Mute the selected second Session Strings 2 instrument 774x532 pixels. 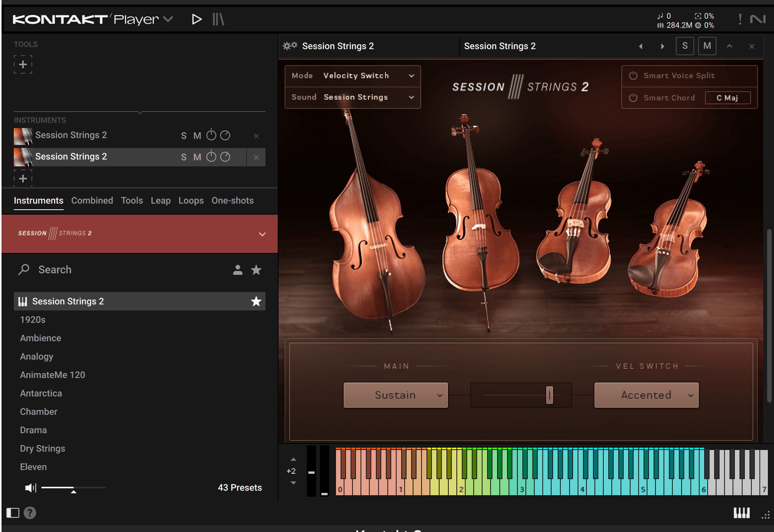[197, 157]
